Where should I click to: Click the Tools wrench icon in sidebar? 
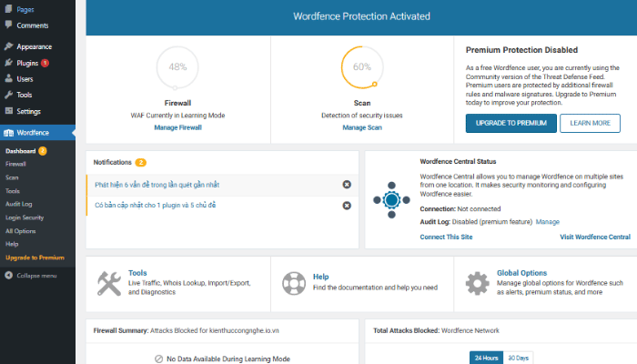tap(8, 95)
